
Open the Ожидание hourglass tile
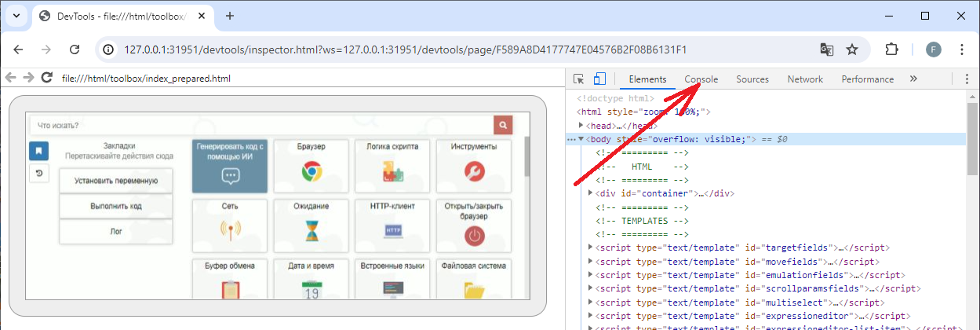tap(311, 224)
